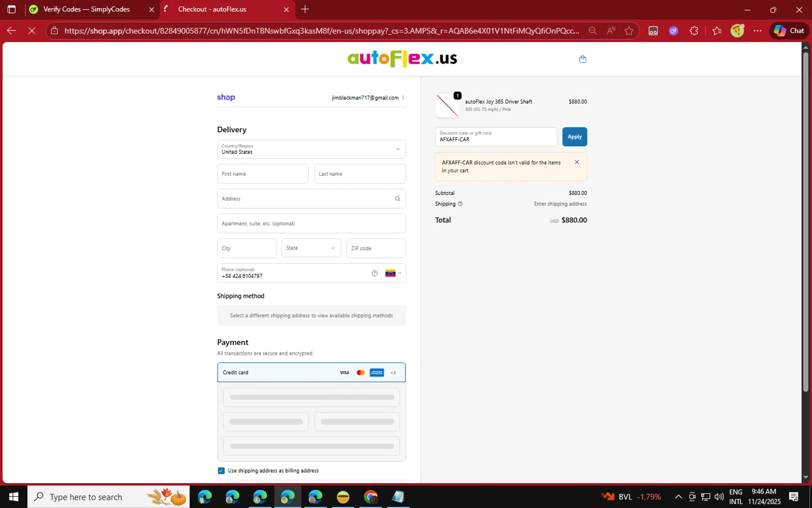Open the Windows Start menu
This screenshot has width=812, height=508.
pos(14,497)
